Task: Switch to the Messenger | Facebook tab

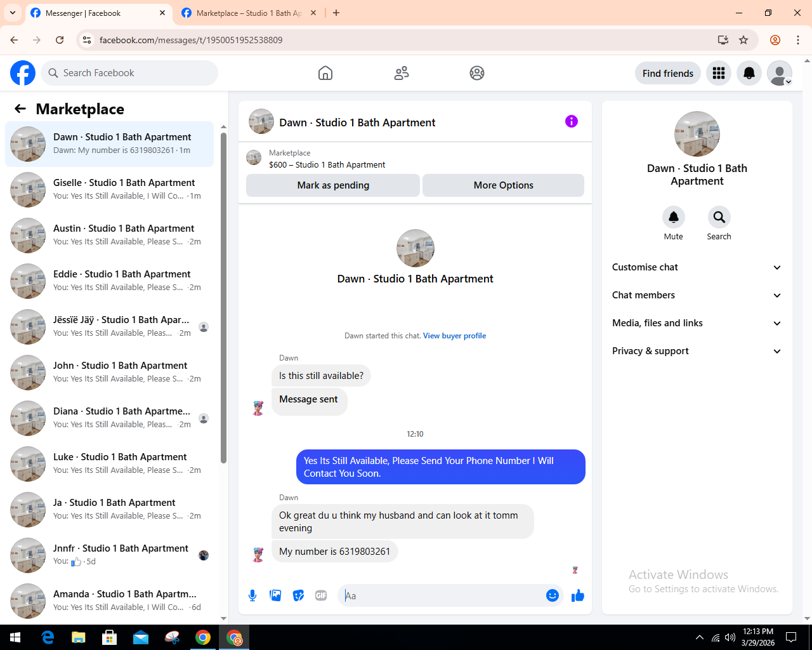Action: (98, 13)
